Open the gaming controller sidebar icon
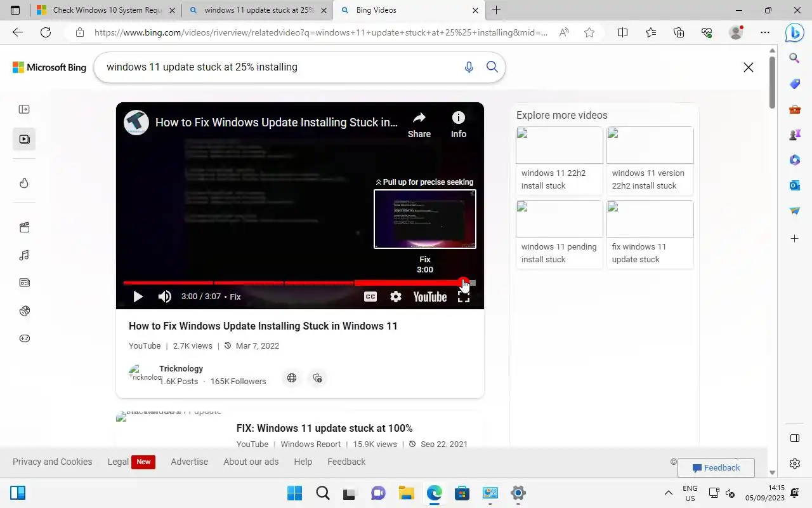Viewport: 812px width, 508px height. coord(24,338)
